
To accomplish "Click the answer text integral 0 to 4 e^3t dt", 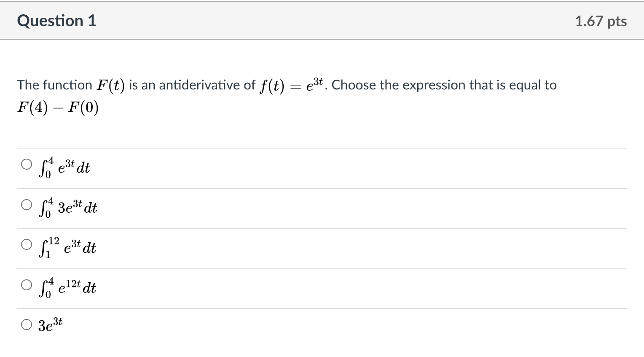I will [64, 167].
